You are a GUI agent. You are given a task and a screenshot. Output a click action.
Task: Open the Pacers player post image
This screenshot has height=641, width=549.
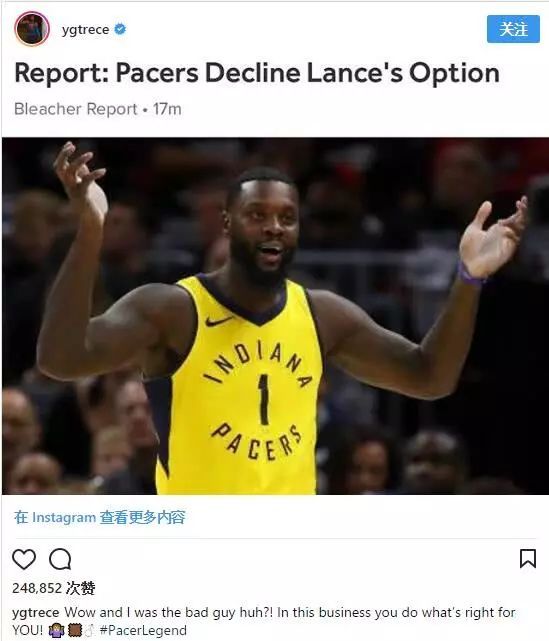tap(276, 316)
